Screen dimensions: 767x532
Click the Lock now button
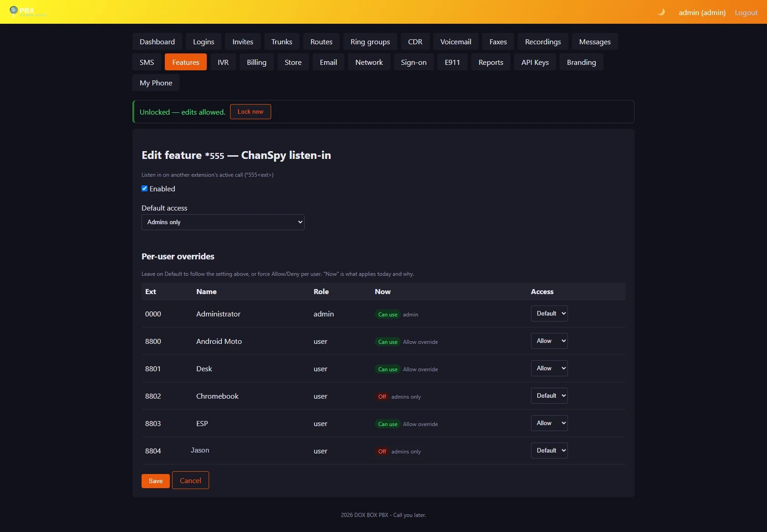click(x=251, y=112)
